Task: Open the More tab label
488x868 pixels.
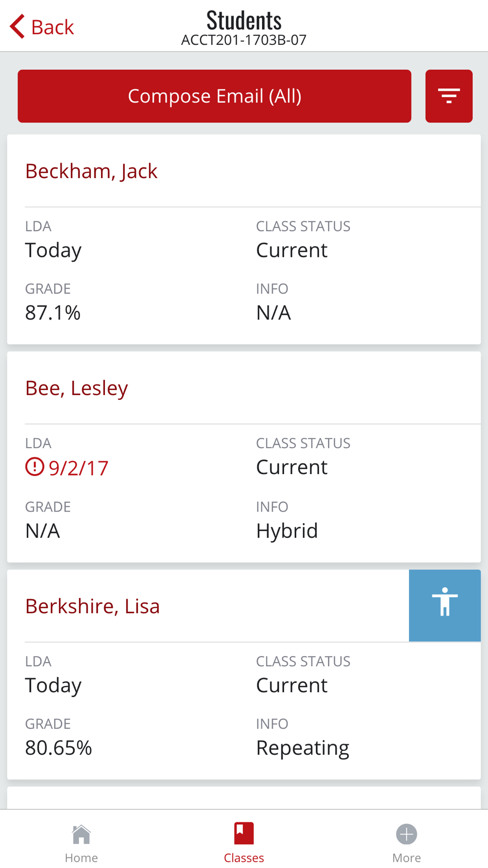Action: coord(407,858)
